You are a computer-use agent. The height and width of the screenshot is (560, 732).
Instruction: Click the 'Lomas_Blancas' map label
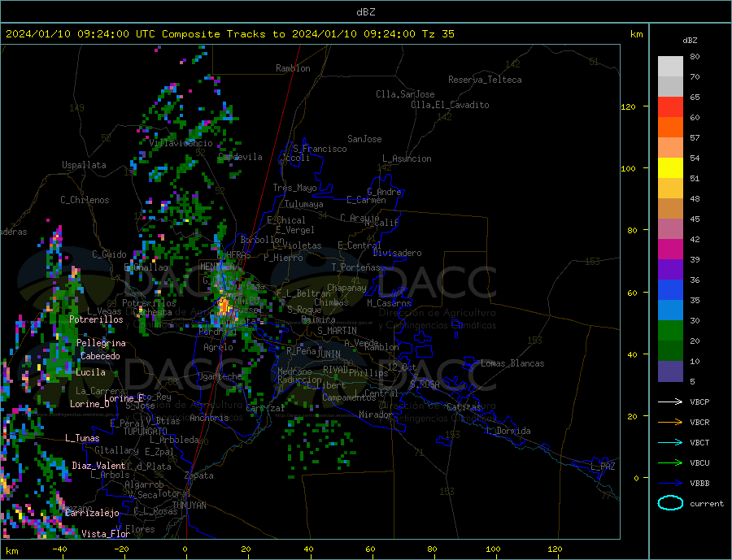512,363
